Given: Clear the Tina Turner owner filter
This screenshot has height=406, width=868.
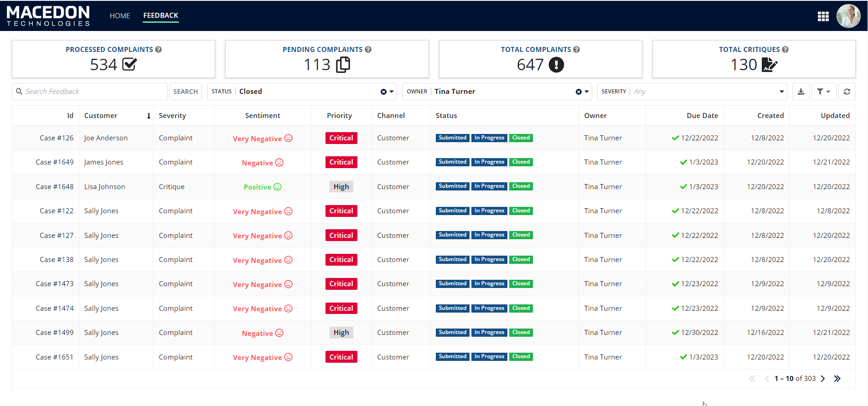Looking at the screenshot, I should pos(579,92).
